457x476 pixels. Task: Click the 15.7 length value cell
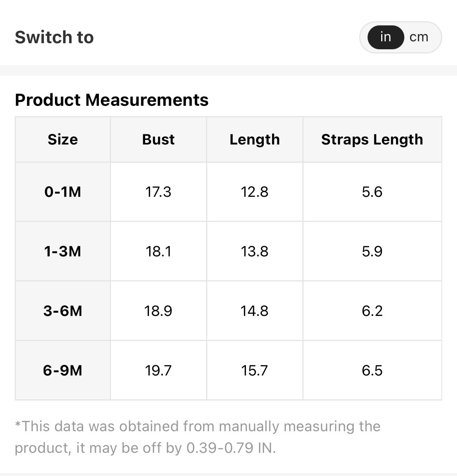(x=255, y=371)
